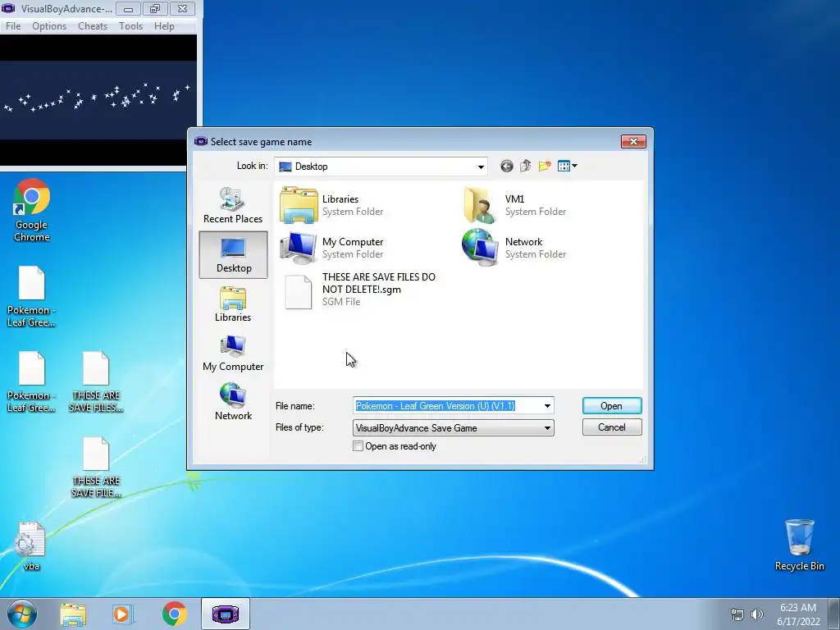Open the View menu icon in dialog

click(568, 166)
